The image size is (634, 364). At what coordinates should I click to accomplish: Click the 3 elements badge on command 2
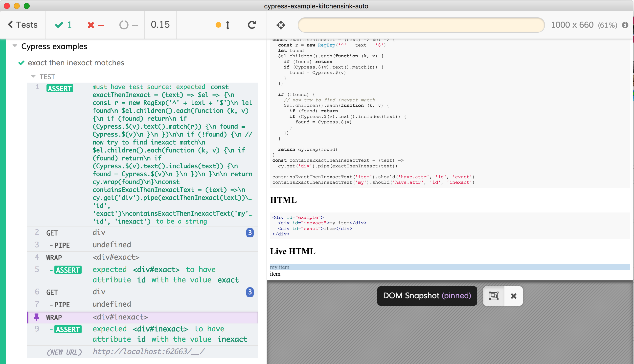coord(250,233)
